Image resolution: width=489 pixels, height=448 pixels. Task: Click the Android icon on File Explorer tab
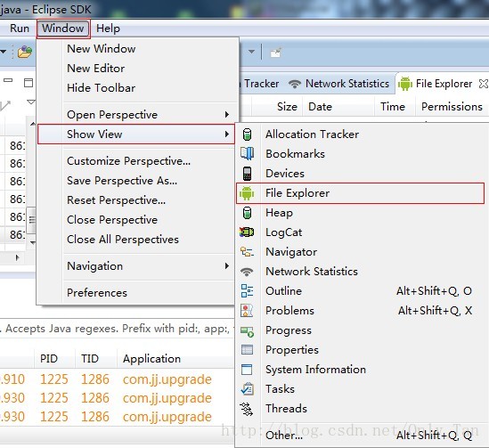(404, 84)
